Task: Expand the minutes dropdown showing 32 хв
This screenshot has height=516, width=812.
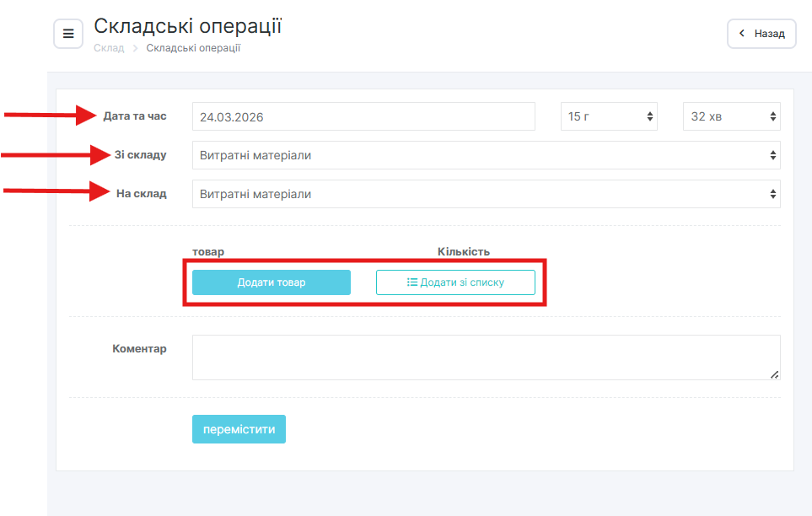Action: click(731, 116)
